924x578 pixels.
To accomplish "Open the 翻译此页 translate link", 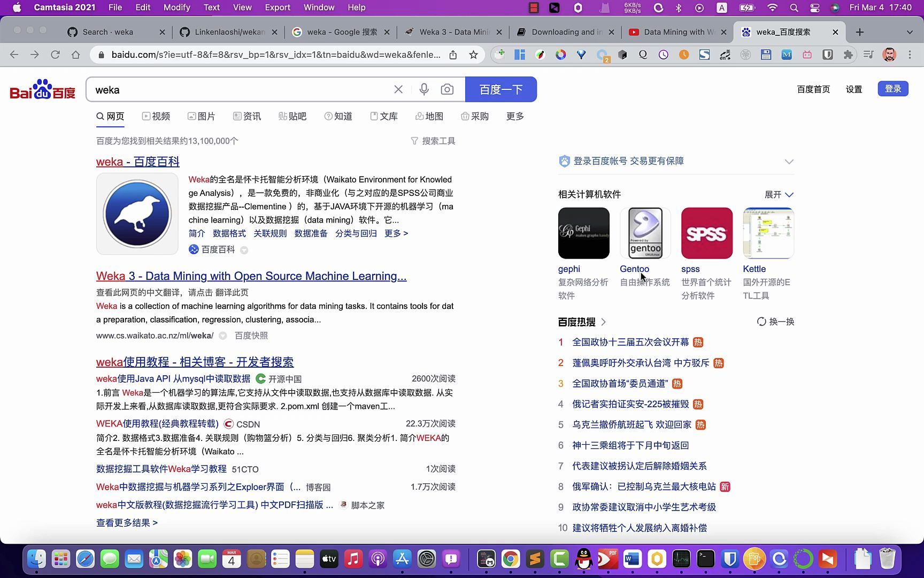I will point(232,293).
